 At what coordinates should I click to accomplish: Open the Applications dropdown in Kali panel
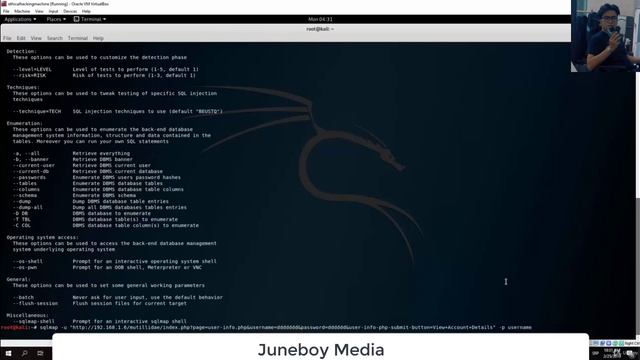(20, 19)
